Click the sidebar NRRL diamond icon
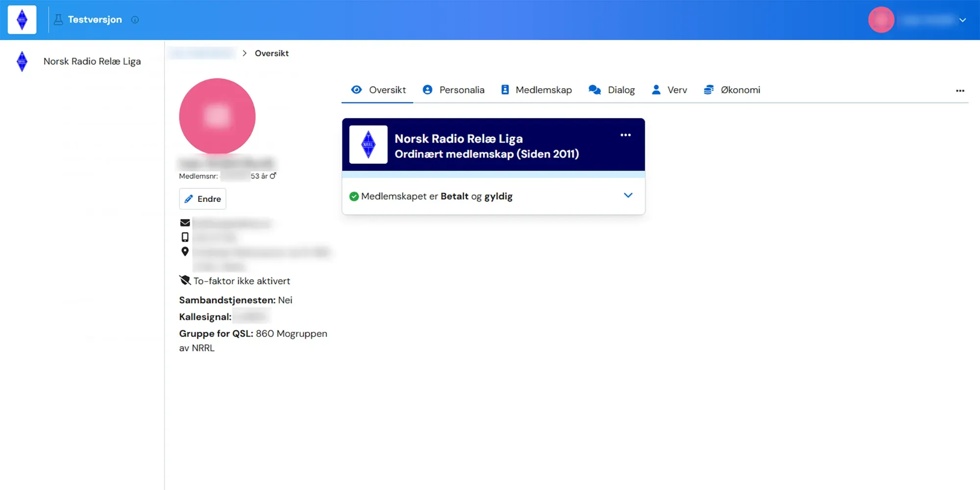 tap(22, 61)
